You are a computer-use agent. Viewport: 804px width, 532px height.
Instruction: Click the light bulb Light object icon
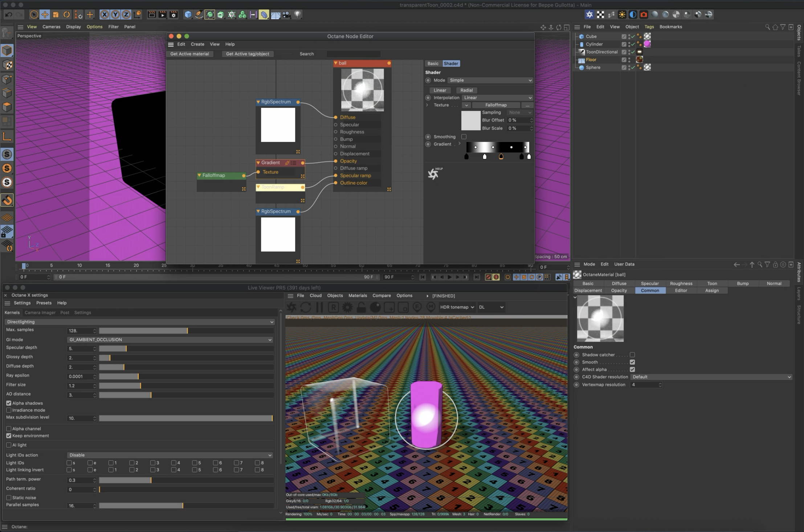[297, 15]
